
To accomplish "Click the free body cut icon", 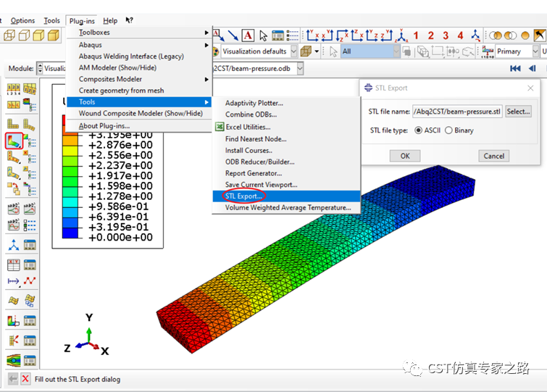I will 13,340.
